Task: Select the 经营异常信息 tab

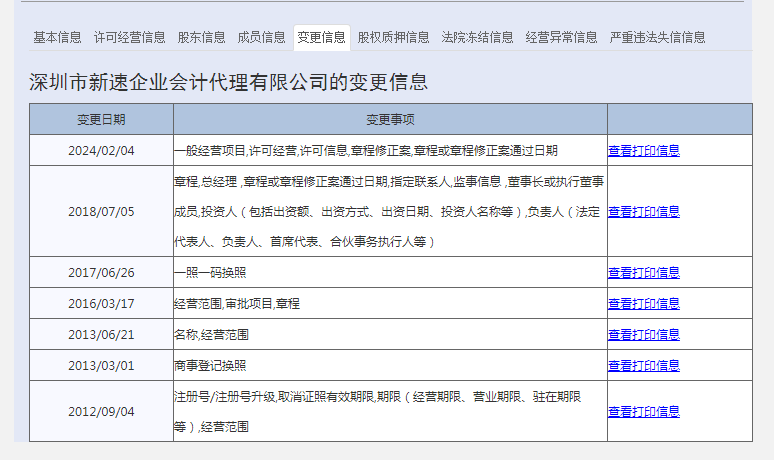Action: tap(562, 37)
